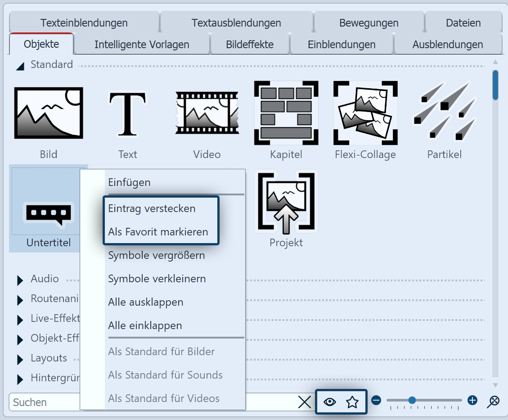Choose the Partikel effect icon

pyautogui.click(x=444, y=113)
